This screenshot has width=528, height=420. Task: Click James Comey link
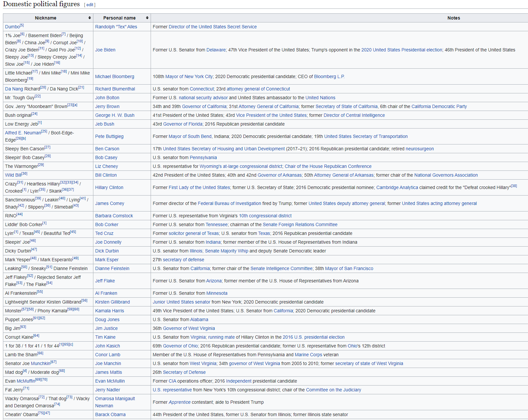point(110,203)
